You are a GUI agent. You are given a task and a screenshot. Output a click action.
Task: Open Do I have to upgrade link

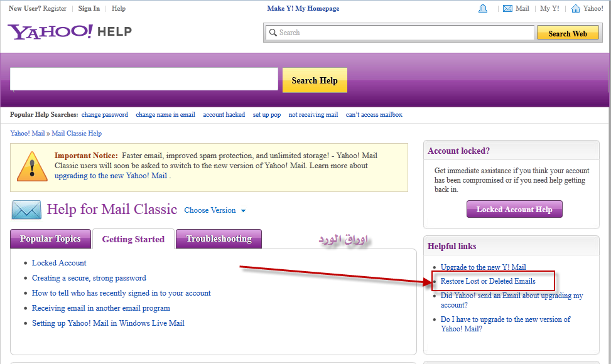pos(506,324)
